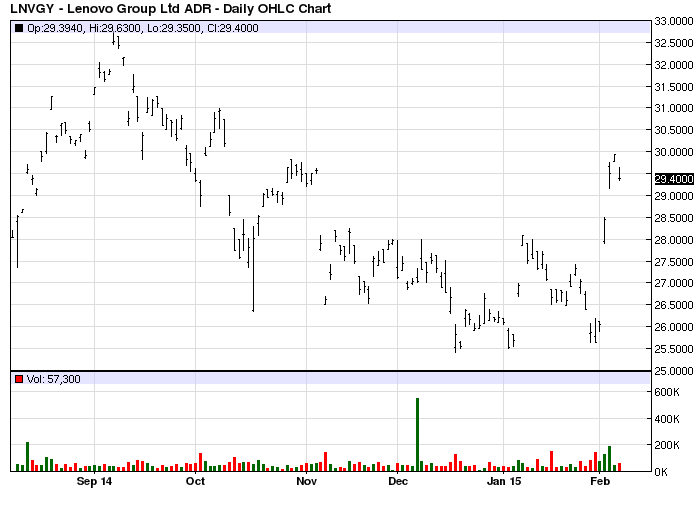Select the Feb date axis label
700x512 pixels.
[x=600, y=482]
